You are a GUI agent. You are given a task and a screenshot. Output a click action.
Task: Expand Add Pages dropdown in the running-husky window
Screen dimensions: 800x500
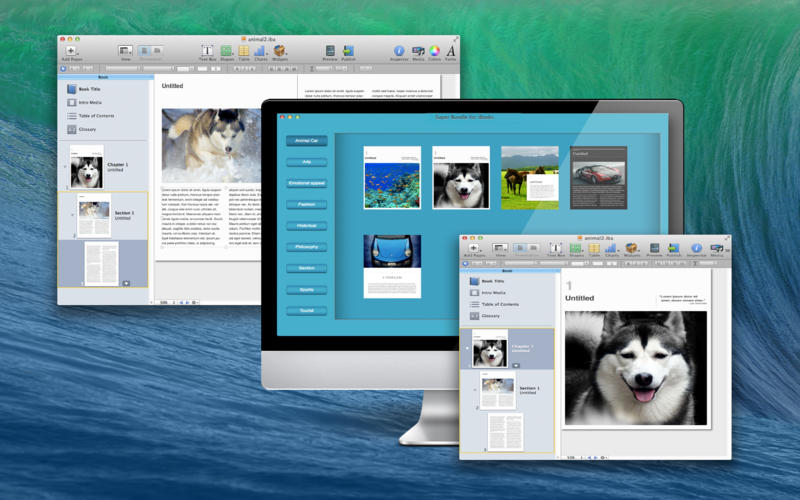click(x=71, y=50)
